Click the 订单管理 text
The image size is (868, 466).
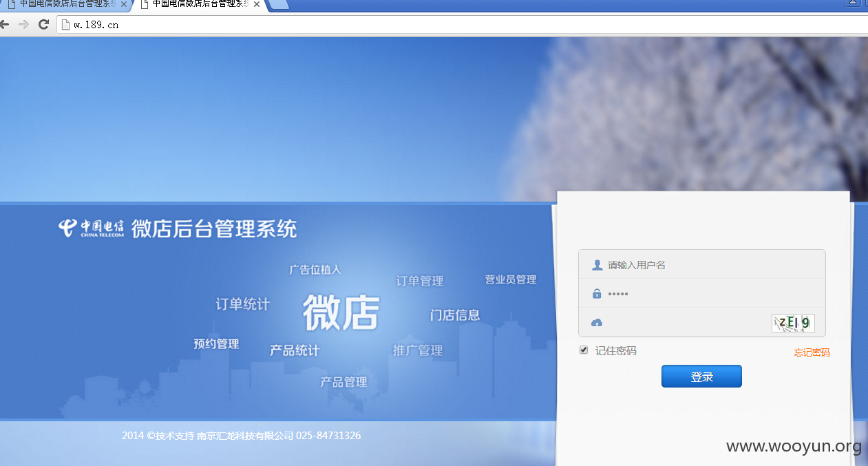point(420,281)
